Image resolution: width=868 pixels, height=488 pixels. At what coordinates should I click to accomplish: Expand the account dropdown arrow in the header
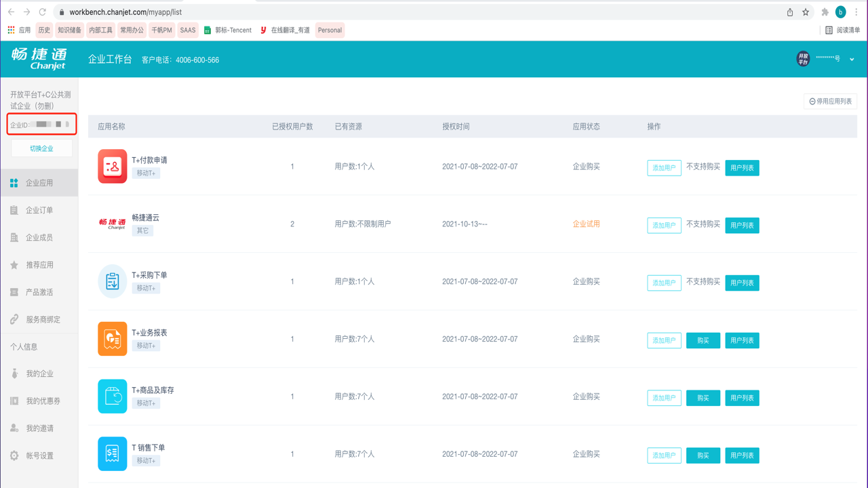pyautogui.click(x=852, y=60)
